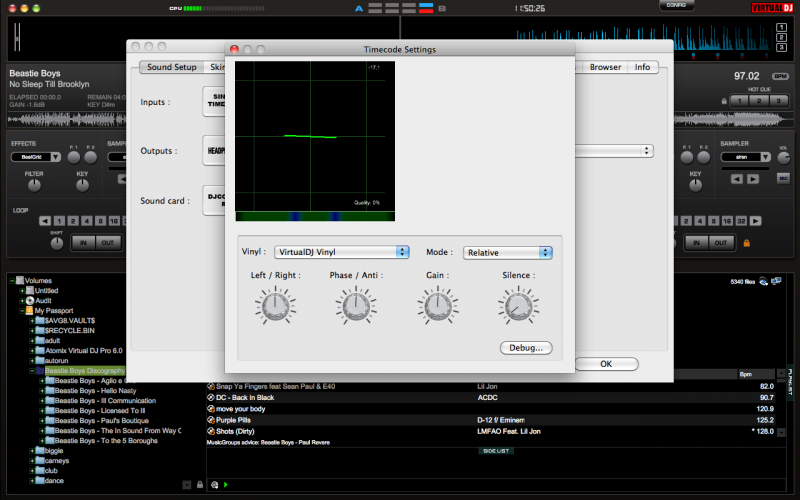The width and height of the screenshot is (800, 500).
Task: Set left deck loop to 8 beats
Action: [x=101, y=221]
